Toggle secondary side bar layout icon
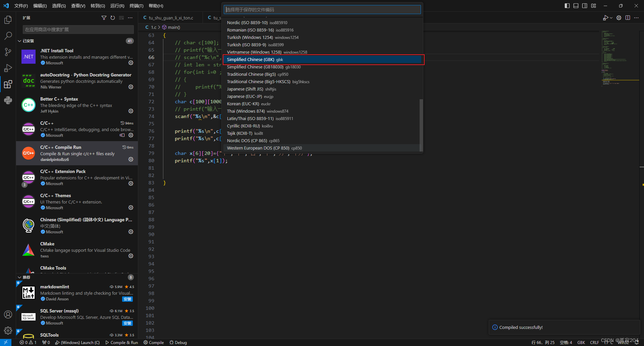This screenshot has width=644, height=346. (585, 6)
